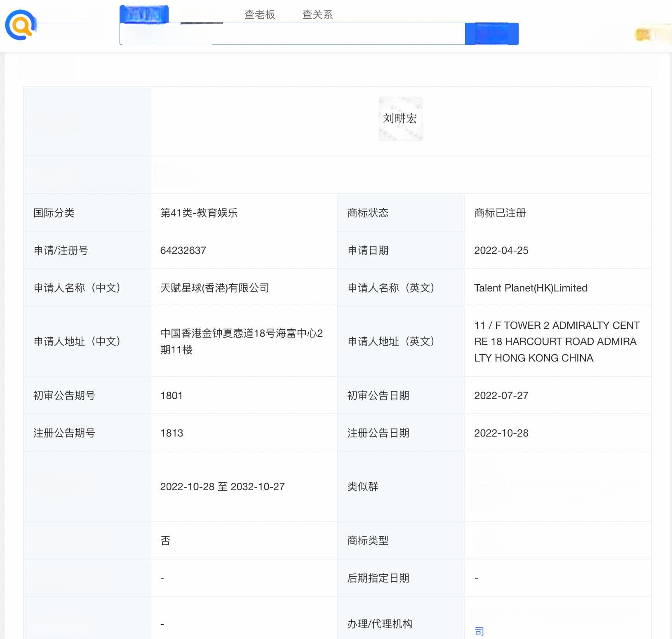Click the 注册公告期号 label
Screen dimensions: 672x639
[64, 433]
